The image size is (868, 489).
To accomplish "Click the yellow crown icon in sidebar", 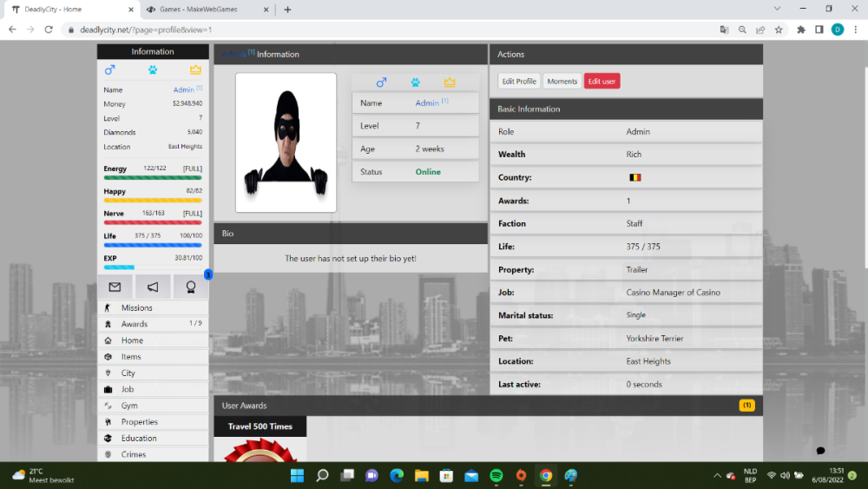I will tap(195, 70).
